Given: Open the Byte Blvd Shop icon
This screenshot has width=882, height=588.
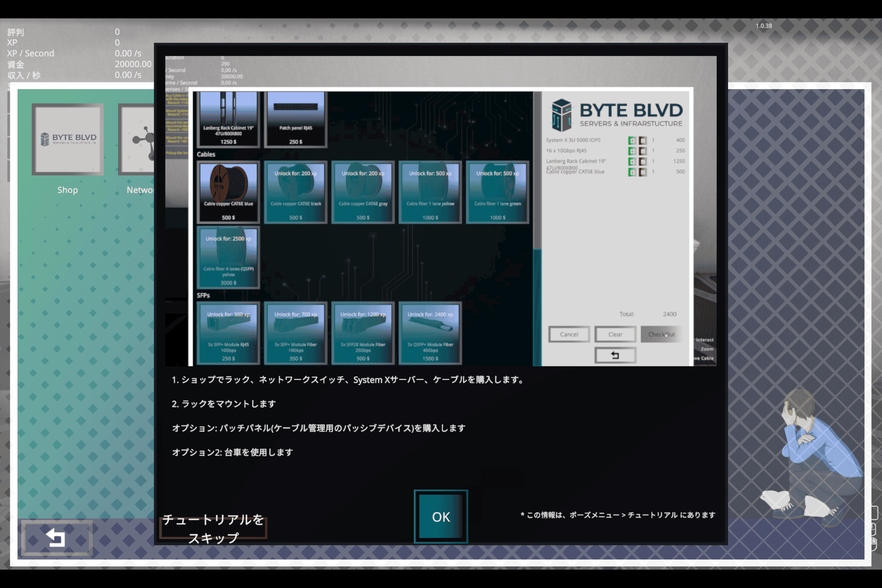Looking at the screenshot, I should pyautogui.click(x=68, y=139).
